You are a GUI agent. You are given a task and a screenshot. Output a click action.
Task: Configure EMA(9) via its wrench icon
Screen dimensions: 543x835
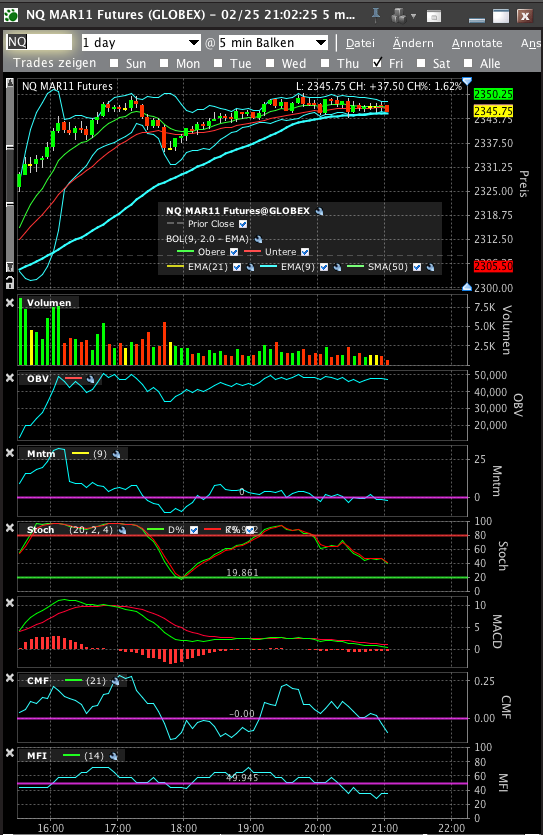pyautogui.click(x=337, y=267)
